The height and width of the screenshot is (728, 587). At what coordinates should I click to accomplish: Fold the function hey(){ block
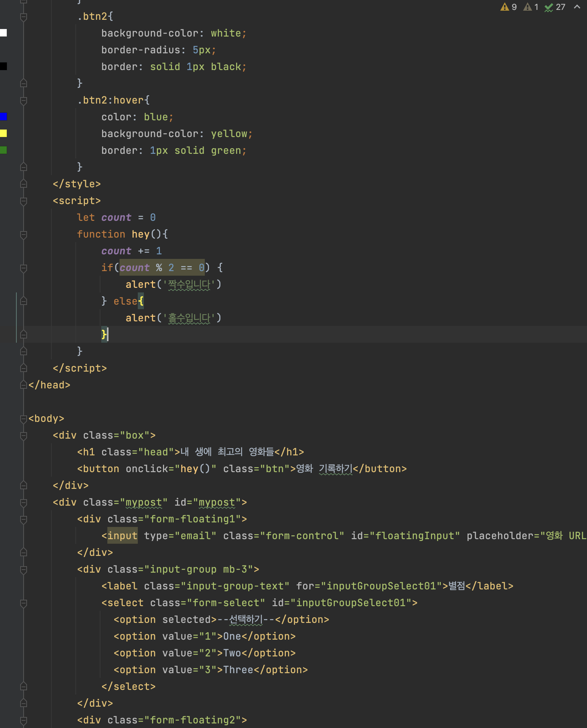24,235
